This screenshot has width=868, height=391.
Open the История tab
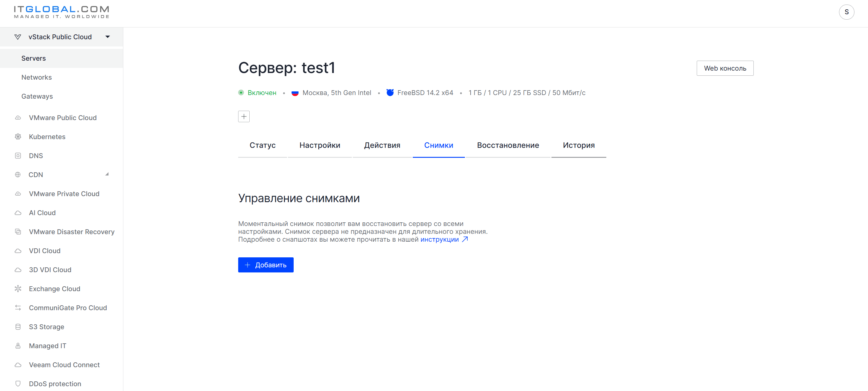(x=579, y=145)
